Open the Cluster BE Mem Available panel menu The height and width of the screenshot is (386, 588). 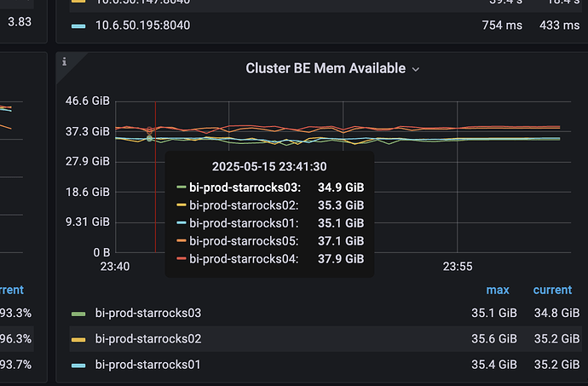point(326,68)
